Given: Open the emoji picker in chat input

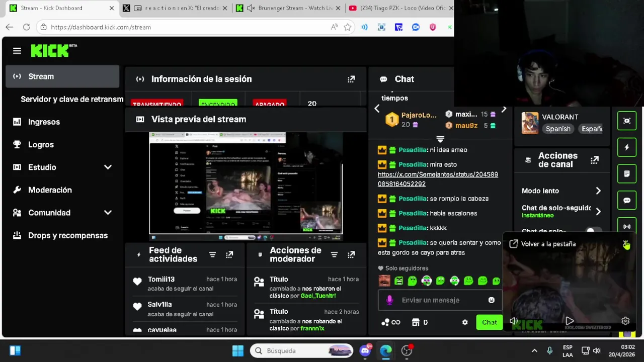Looking at the screenshot, I should click(492, 300).
